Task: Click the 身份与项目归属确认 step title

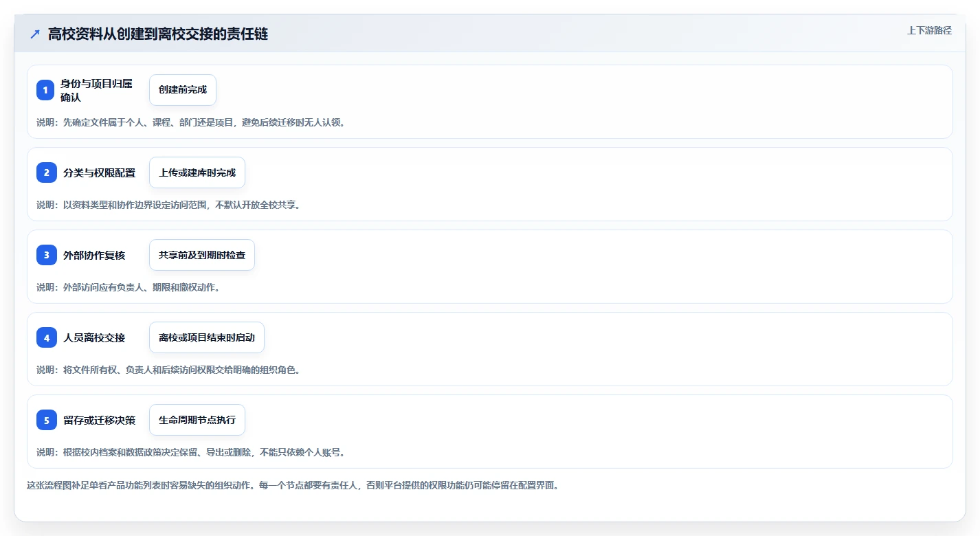Action: pyautogui.click(x=96, y=90)
